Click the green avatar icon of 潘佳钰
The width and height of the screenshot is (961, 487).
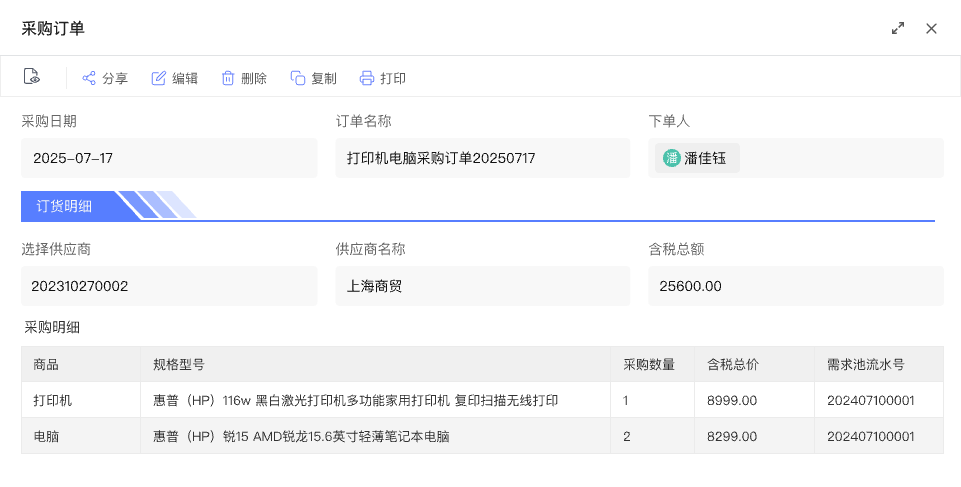coord(672,158)
